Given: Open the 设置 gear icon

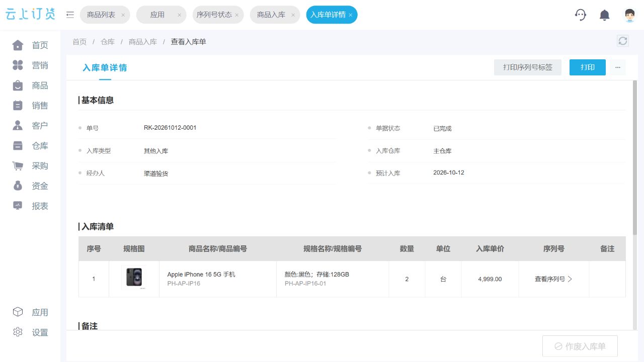Looking at the screenshot, I should point(18,332).
